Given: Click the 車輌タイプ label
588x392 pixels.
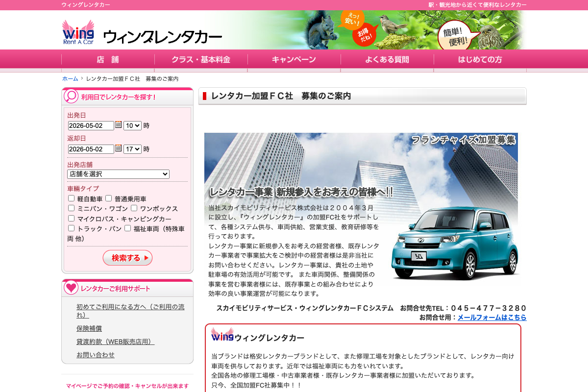Looking at the screenshot, I should tap(83, 189).
